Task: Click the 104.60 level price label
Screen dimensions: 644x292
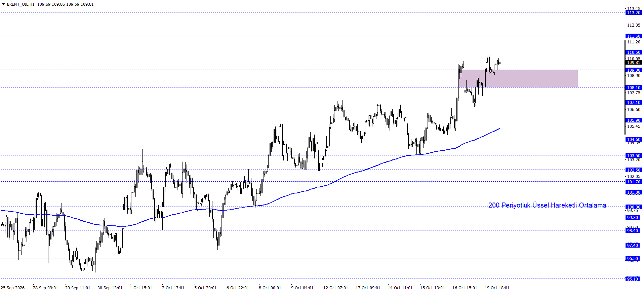Action: (x=634, y=140)
